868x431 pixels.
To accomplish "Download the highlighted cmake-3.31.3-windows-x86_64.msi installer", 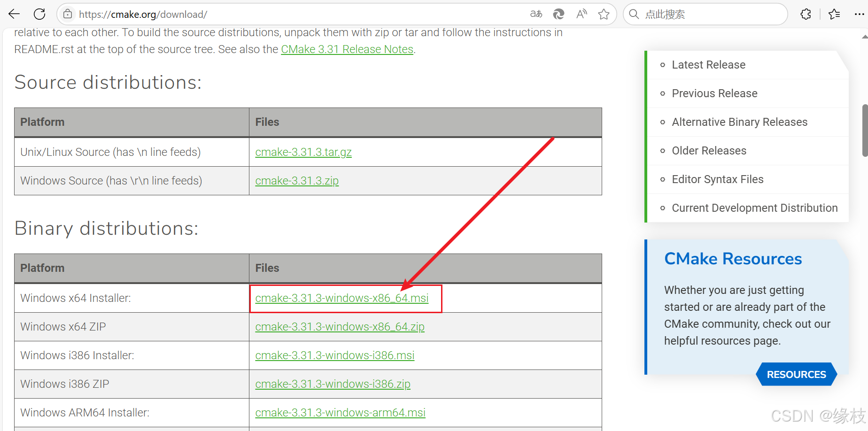I will click(x=342, y=298).
